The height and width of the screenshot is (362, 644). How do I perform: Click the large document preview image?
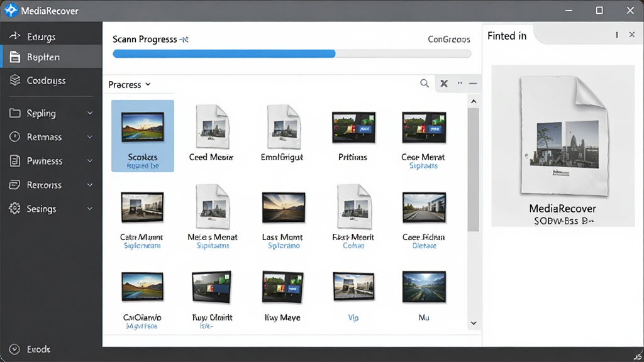click(x=563, y=136)
